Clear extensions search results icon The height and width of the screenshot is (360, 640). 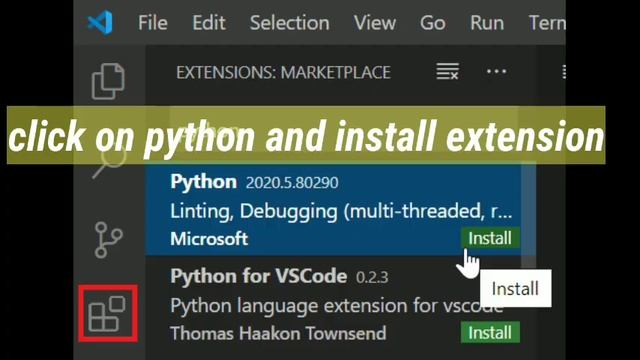pyautogui.click(x=448, y=71)
